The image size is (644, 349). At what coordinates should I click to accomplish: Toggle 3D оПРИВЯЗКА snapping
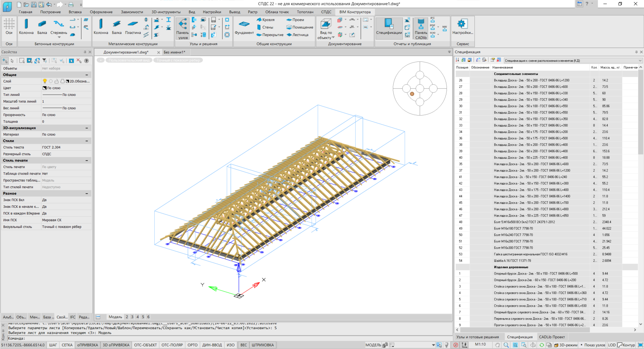pos(116,345)
